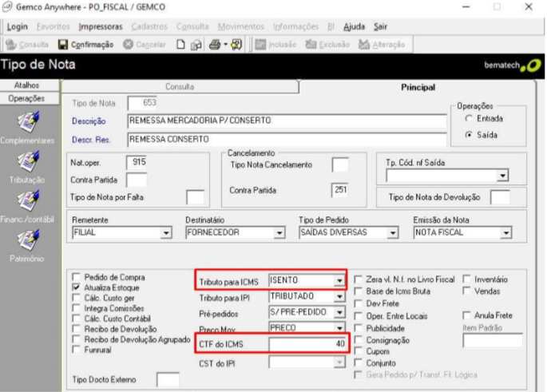
Task: Click the Tipo de Nota de Devolução field
Action: tap(500, 197)
